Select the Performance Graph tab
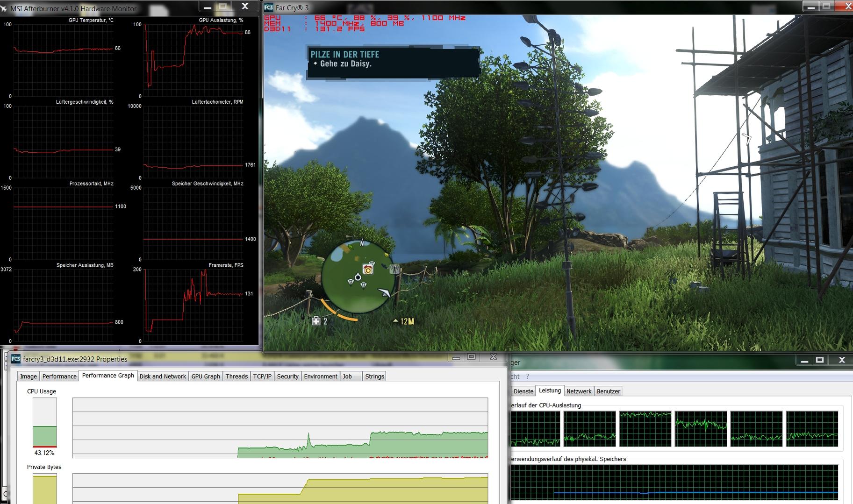The image size is (853, 504). [x=108, y=376]
